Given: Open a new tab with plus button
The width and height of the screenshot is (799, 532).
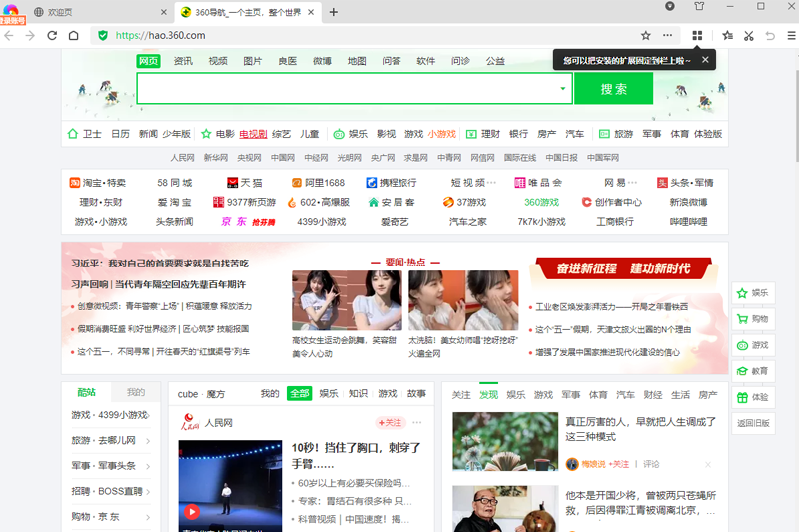Looking at the screenshot, I should tap(334, 12).
